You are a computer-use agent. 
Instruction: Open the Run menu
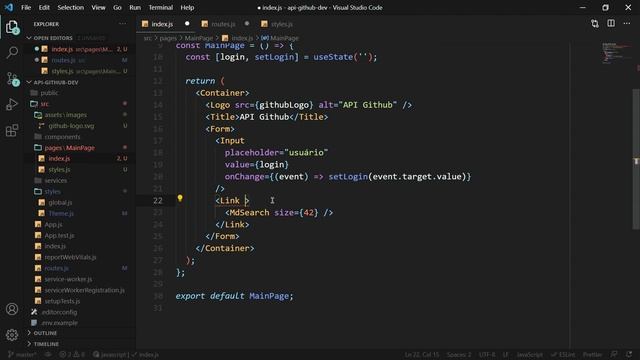135,7
